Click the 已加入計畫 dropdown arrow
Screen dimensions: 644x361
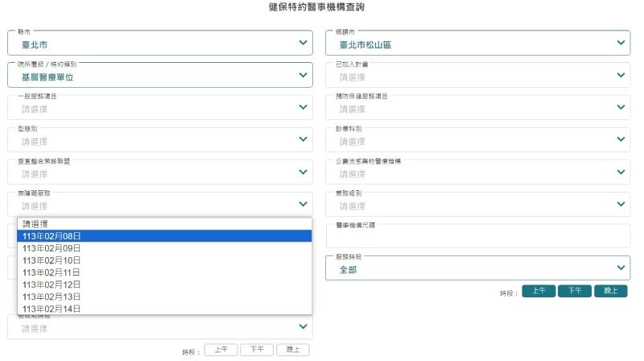point(621,75)
